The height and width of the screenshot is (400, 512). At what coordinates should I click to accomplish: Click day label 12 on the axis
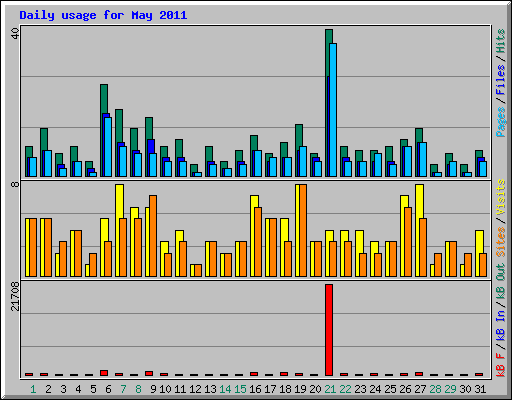(195, 389)
